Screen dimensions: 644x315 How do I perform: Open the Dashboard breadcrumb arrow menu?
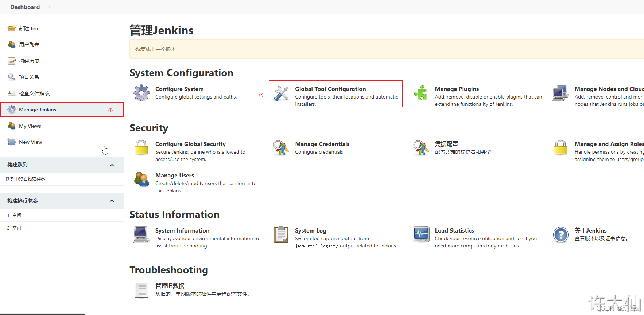(49, 7)
